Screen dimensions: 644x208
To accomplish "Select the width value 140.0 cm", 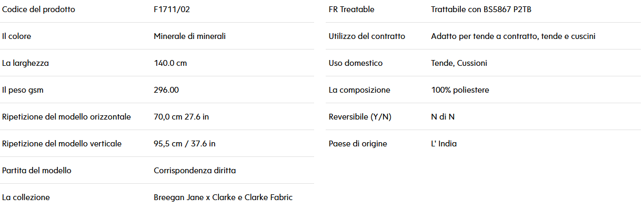I will pyautogui.click(x=170, y=63).
